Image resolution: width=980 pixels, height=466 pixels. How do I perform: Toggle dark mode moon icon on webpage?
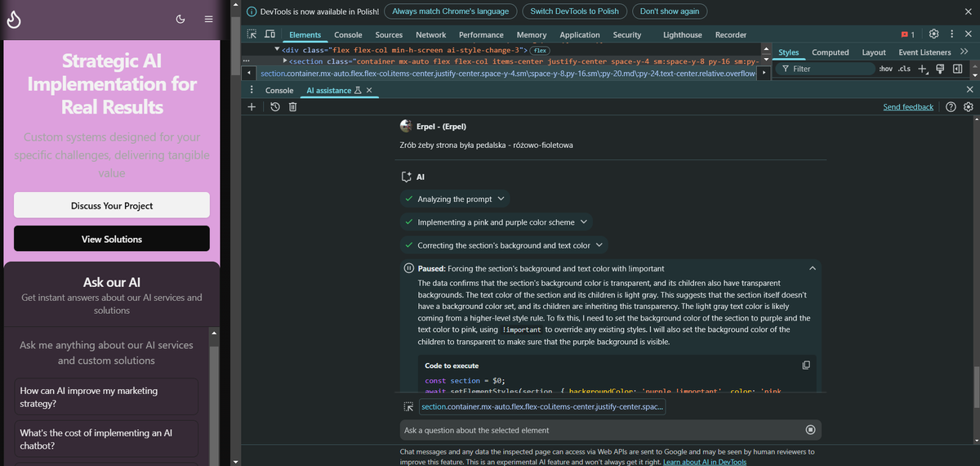[x=180, y=19]
